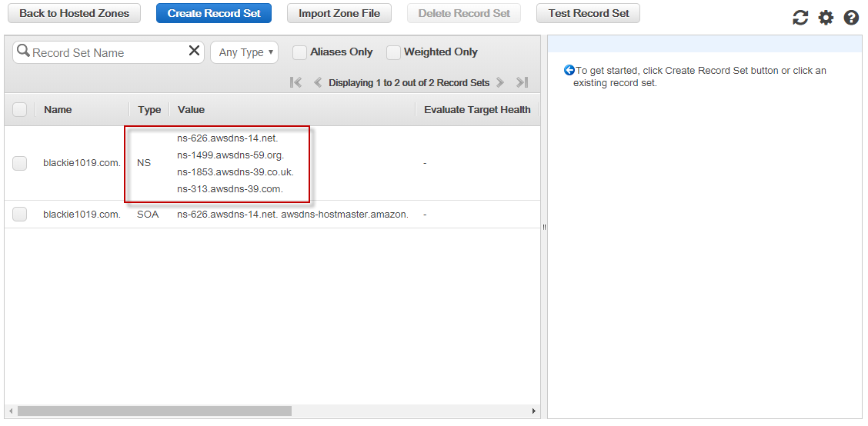
Task: Click the refresh icon
Action: (800, 18)
